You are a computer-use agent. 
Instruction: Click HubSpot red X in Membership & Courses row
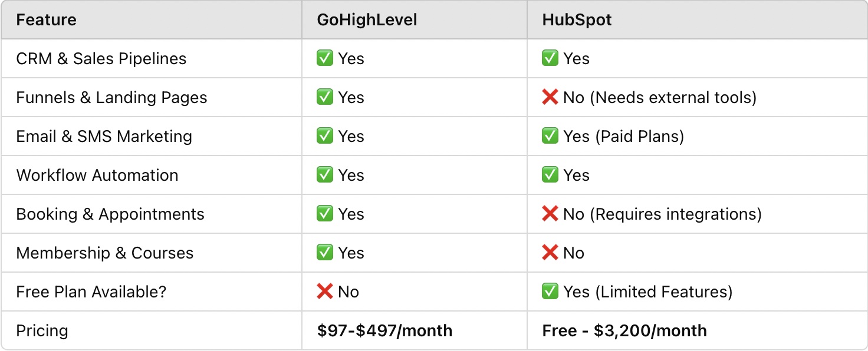550,253
